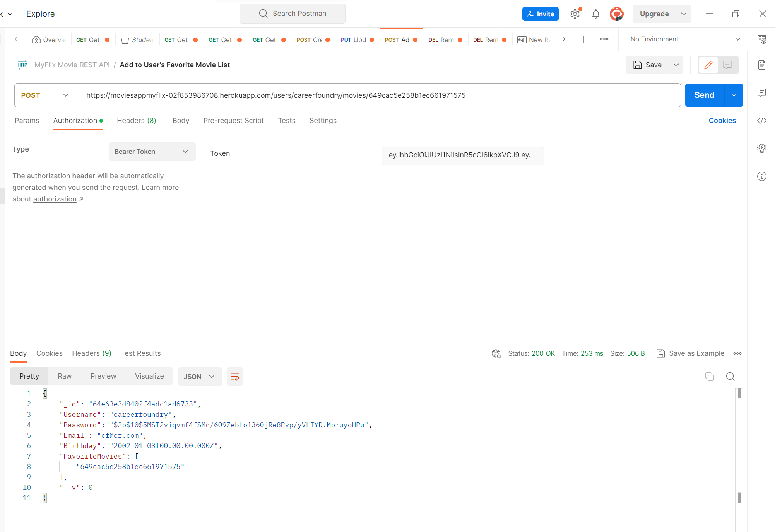Add a new request tab
The width and height of the screenshot is (775, 532).
[583, 39]
